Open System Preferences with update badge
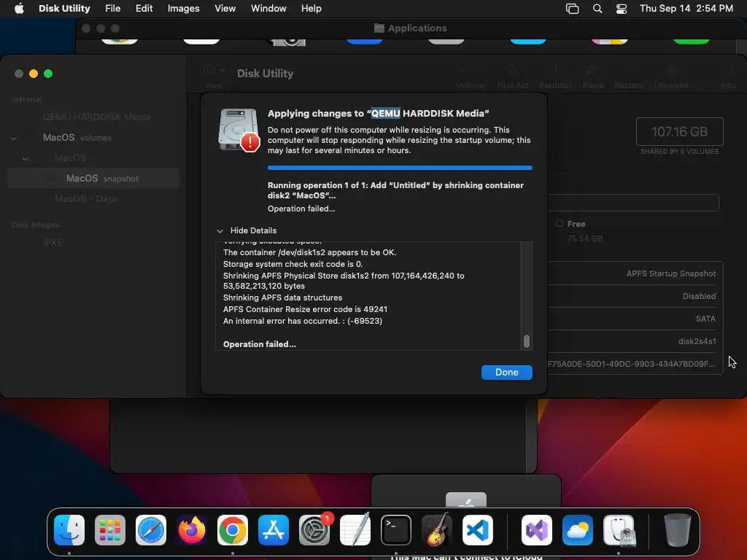This screenshot has height=560, width=747. (314, 530)
